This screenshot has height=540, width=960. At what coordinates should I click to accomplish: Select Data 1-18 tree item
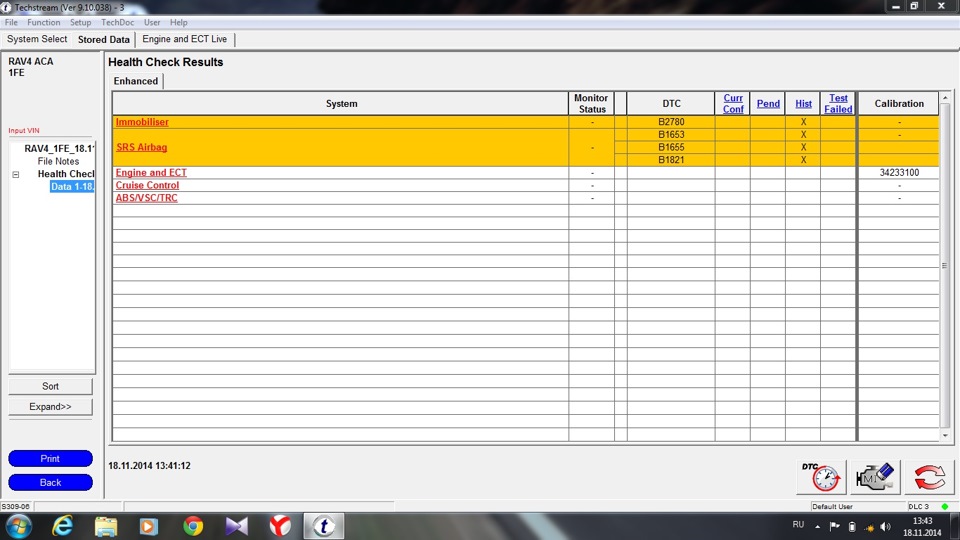72,187
